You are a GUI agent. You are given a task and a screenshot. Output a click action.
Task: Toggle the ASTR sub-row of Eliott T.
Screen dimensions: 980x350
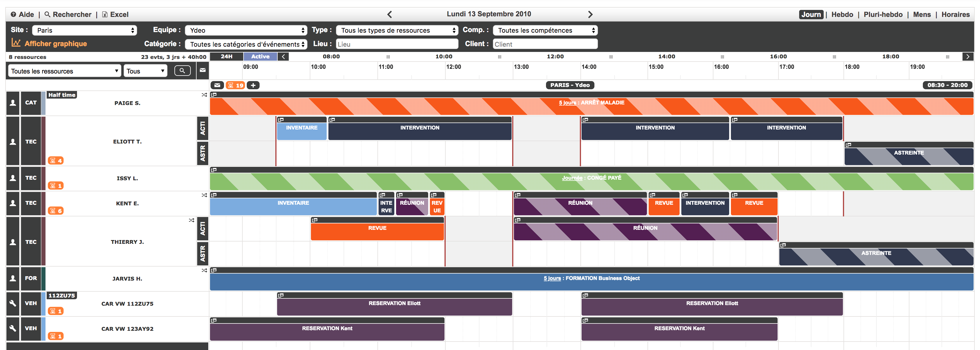coord(202,153)
